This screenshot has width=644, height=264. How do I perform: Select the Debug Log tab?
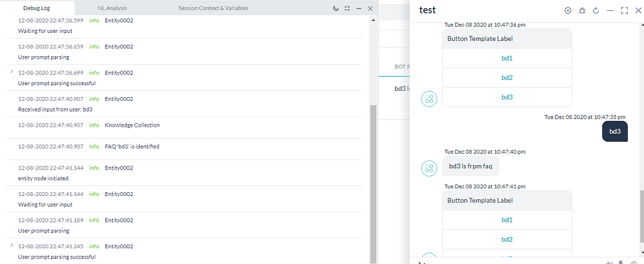(x=36, y=8)
